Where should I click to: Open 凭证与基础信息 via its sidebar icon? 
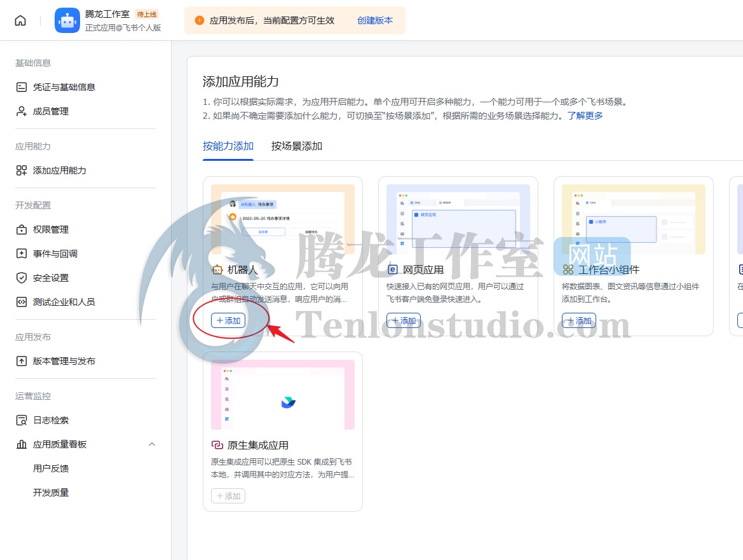(x=22, y=87)
